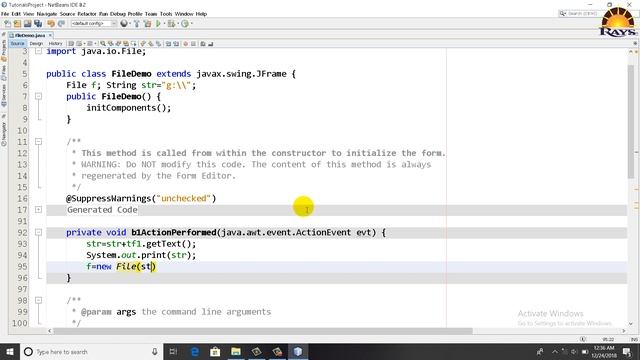Click the NetBeans cube taskbar icon

[298, 351]
